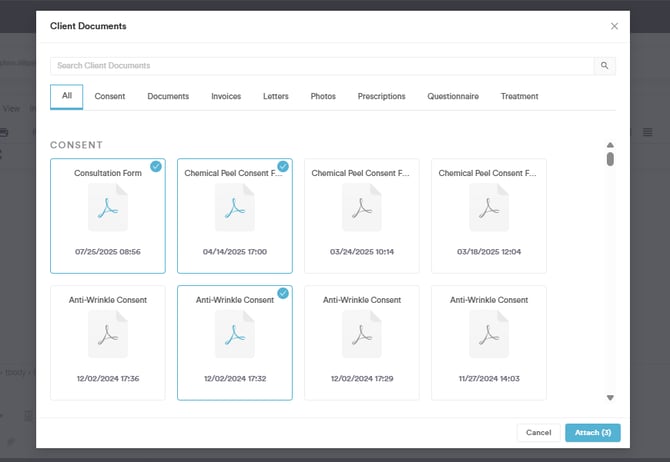670x462 pixels.
Task: Uncheck the Consultation Form checkmark
Action: [156, 166]
